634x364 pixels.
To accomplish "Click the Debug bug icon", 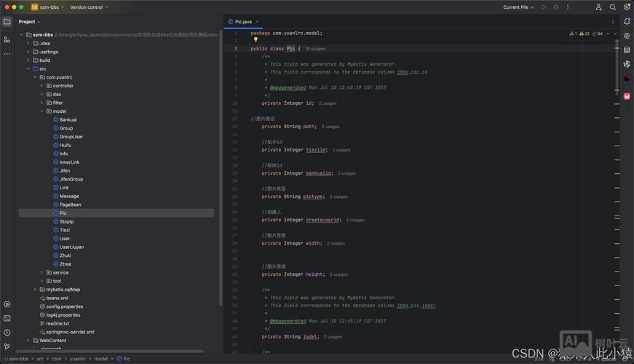I will point(556,7).
